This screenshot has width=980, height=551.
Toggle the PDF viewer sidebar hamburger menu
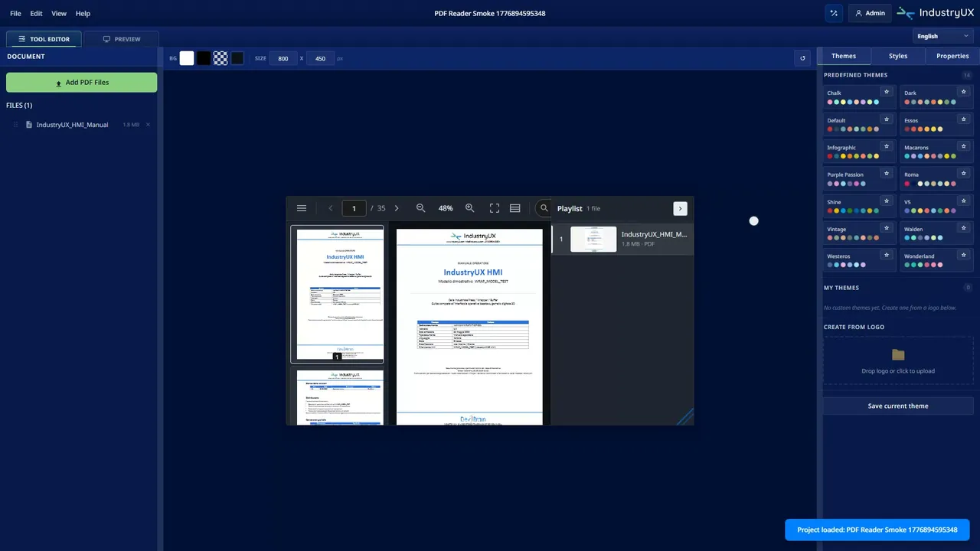pyautogui.click(x=302, y=208)
